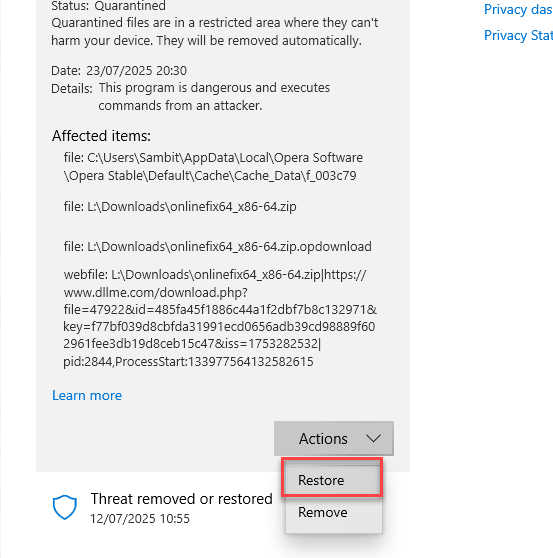Click the Affected items heading
This screenshot has height=558, width=553.
pyautogui.click(x=101, y=136)
